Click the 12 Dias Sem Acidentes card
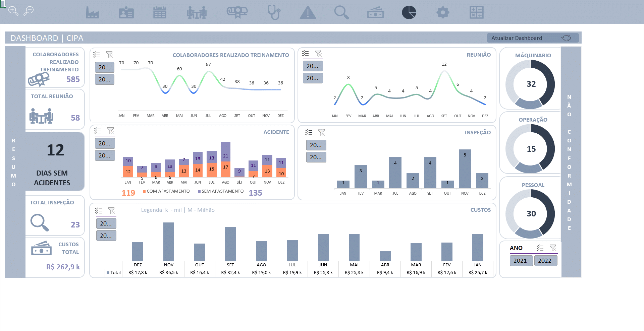 coord(55,161)
